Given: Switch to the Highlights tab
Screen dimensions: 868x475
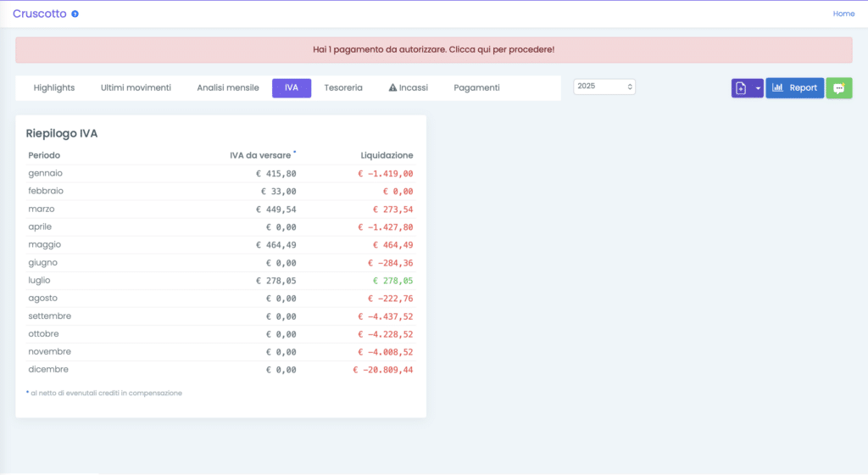Looking at the screenshot, I should [54, 88].
